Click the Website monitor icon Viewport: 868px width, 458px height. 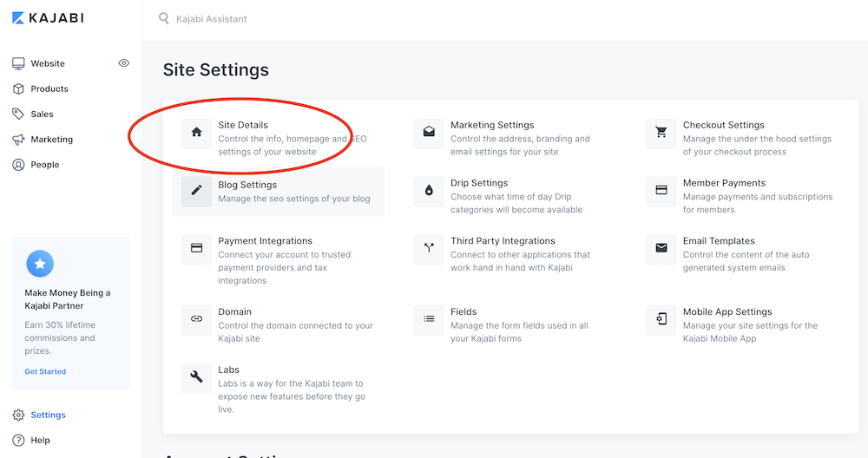(18, 63)
